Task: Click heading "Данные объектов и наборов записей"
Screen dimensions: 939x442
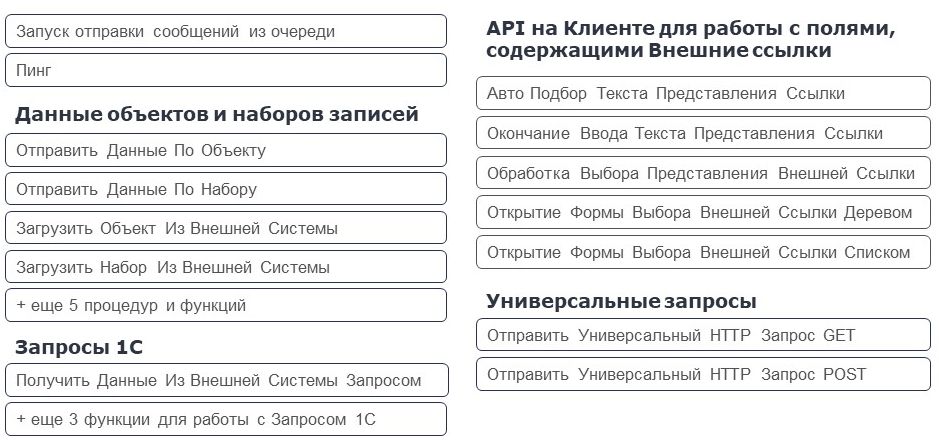Action: [x=217, y=114]
